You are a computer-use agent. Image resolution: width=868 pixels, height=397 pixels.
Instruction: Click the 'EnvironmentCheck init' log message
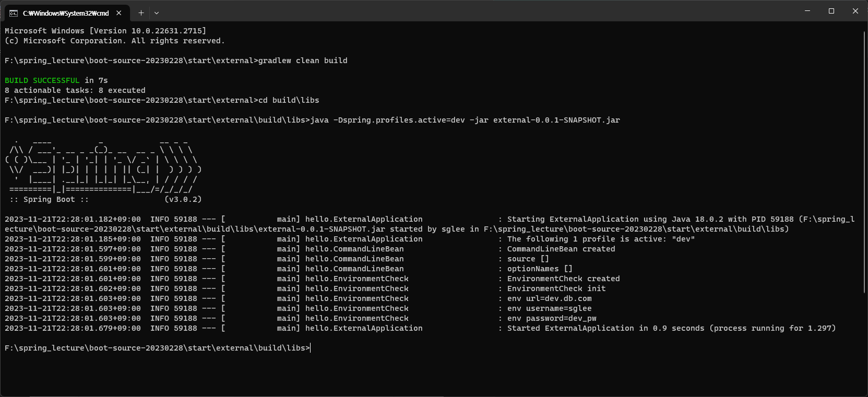pyautogui.click(x=556, y=288)
